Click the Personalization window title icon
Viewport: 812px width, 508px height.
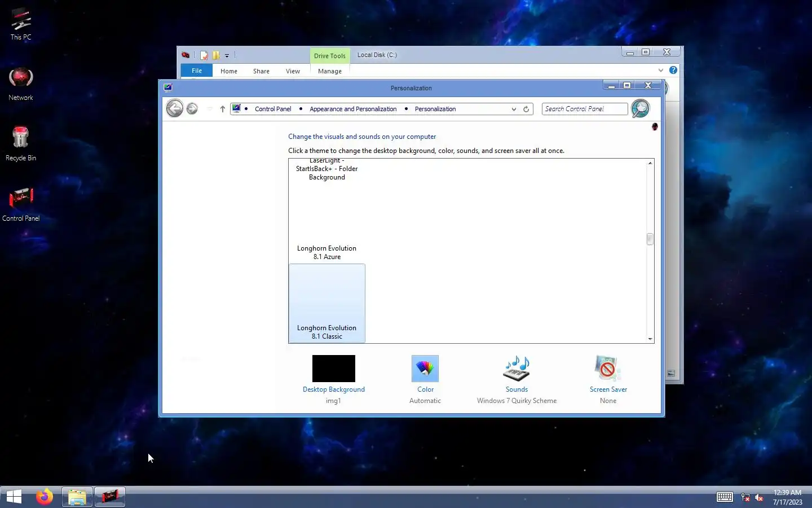click(168, 87)
